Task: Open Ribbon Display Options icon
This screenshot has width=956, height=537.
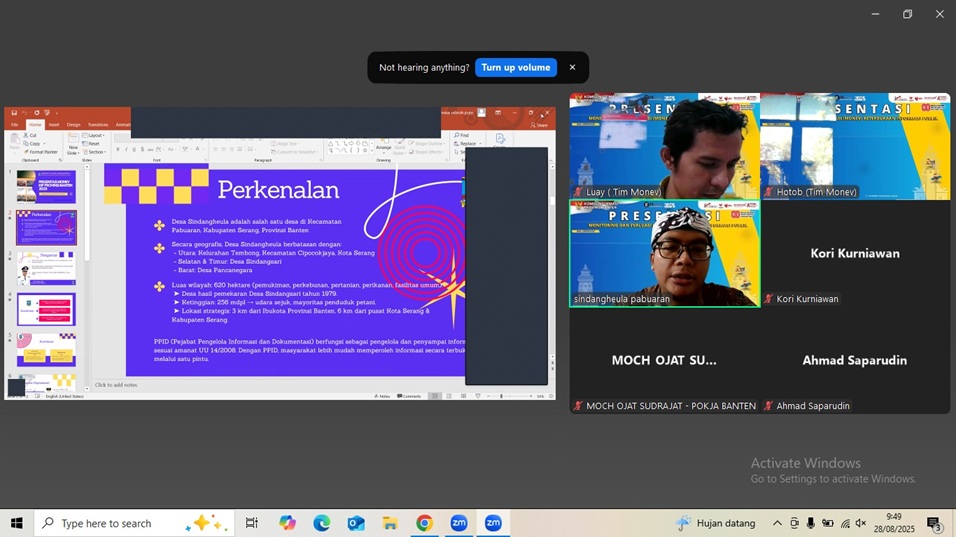Action: [x=498, y=113]
